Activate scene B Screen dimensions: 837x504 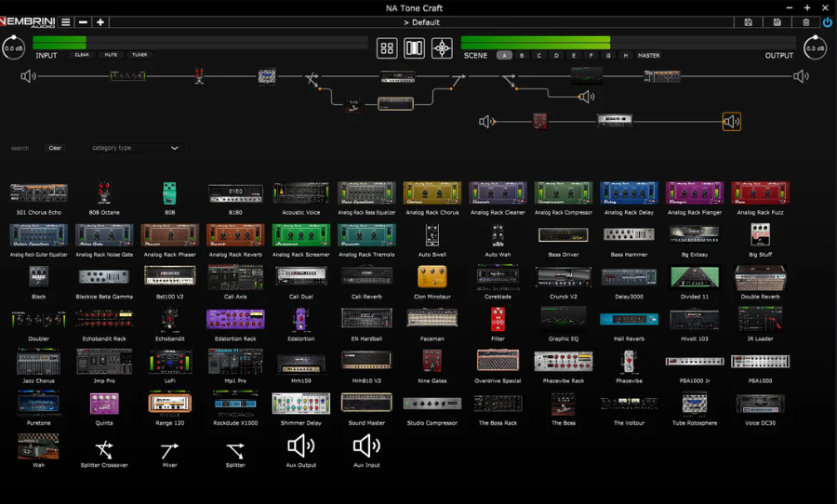coord(522,56)
